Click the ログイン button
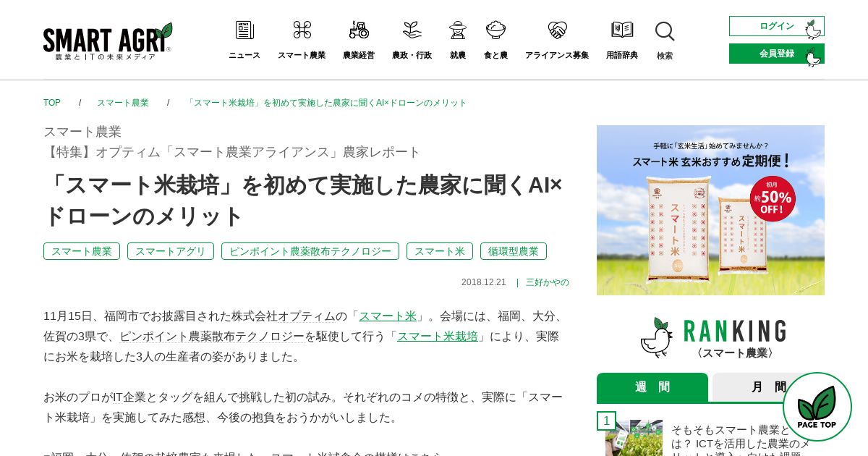The width and height of the screenshot is (868, 456). [x=777, y=26]
